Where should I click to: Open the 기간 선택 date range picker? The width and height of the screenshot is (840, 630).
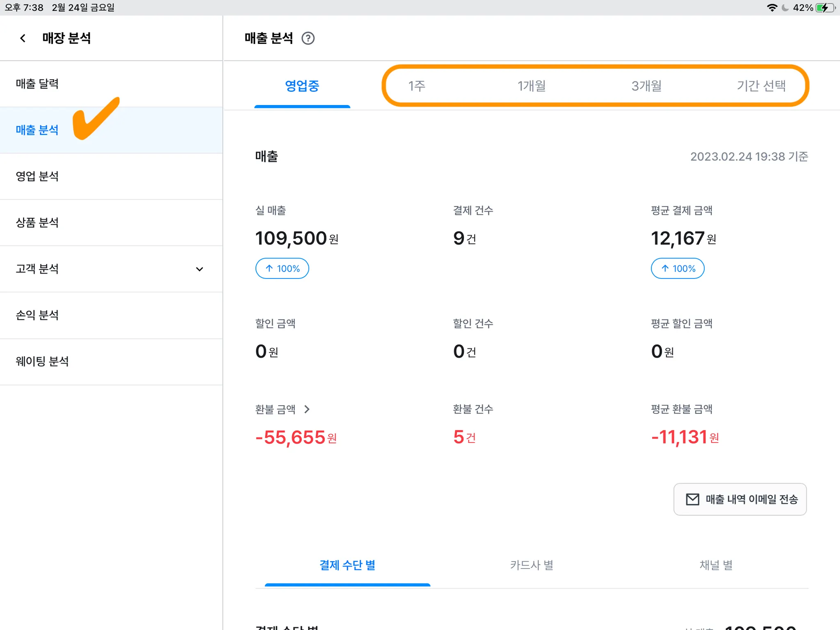coord(761,86)
